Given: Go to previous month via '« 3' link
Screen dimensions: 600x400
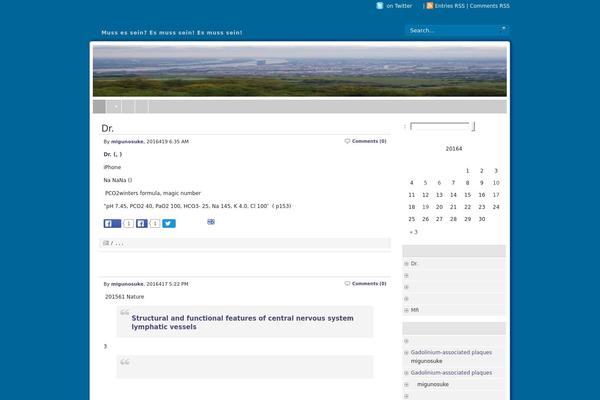Looking at the screenshot, I should (x=414, y=232).
